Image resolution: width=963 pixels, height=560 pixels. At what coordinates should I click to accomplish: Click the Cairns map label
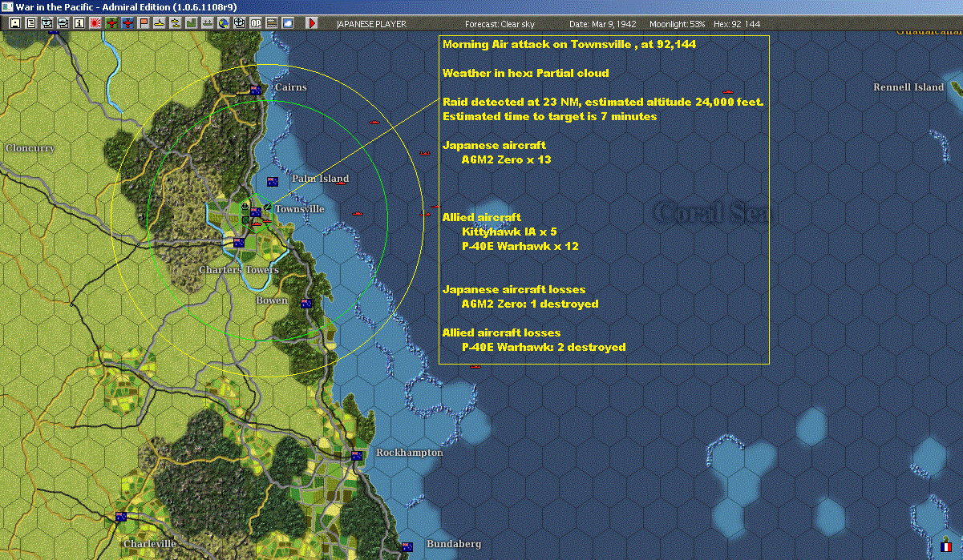(x=290, y=87)
